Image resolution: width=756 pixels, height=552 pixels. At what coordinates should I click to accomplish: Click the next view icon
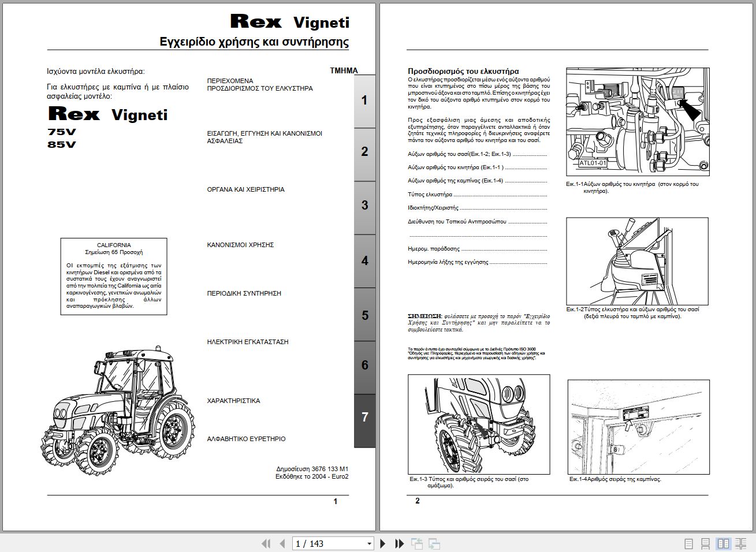tap(434, 543)
